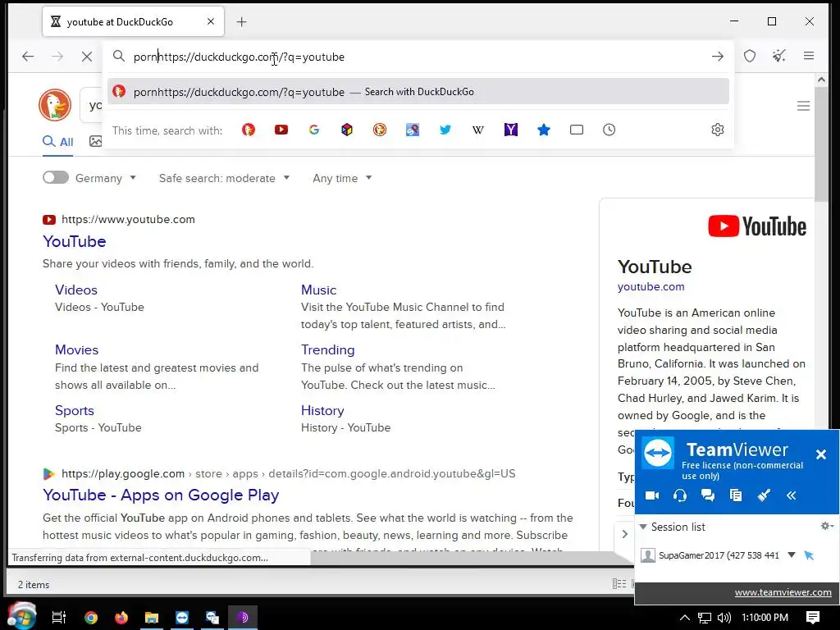Viewport: 840px width, 630px height.
Task: Click the TeamViewer headset audio icon
Action: (x=680, y=495)
